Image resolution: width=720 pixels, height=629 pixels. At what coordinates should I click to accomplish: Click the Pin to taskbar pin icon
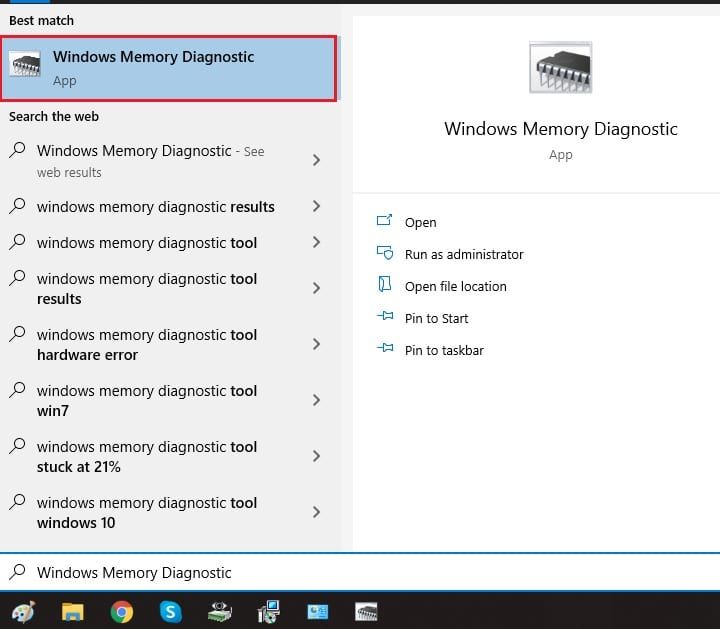(x=385, y=348)
